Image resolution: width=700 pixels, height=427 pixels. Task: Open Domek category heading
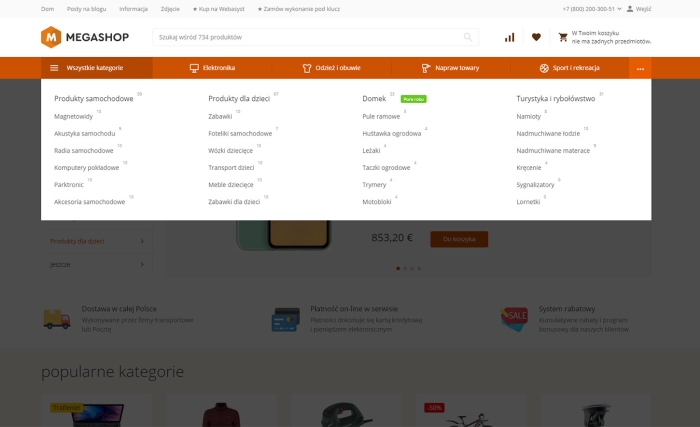[x=374, y=99]
